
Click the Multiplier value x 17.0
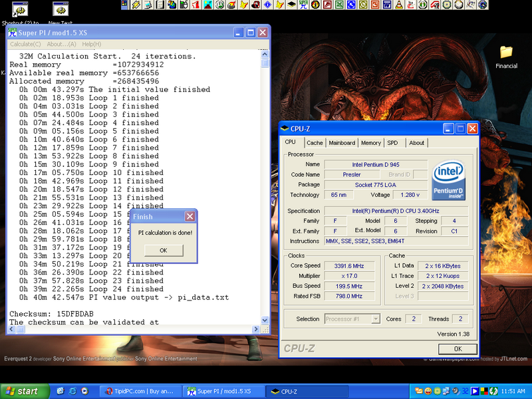click(349, 276)
